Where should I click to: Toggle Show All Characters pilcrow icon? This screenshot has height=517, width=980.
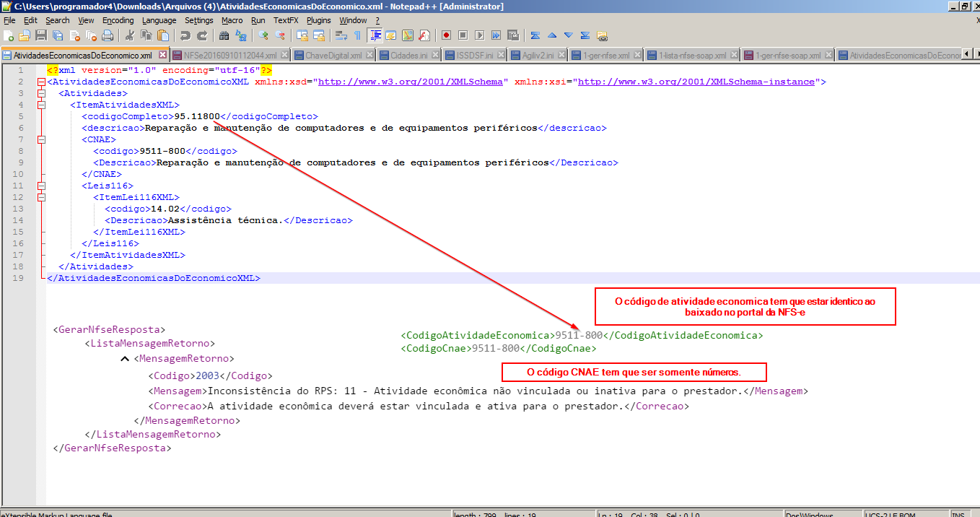358,35
